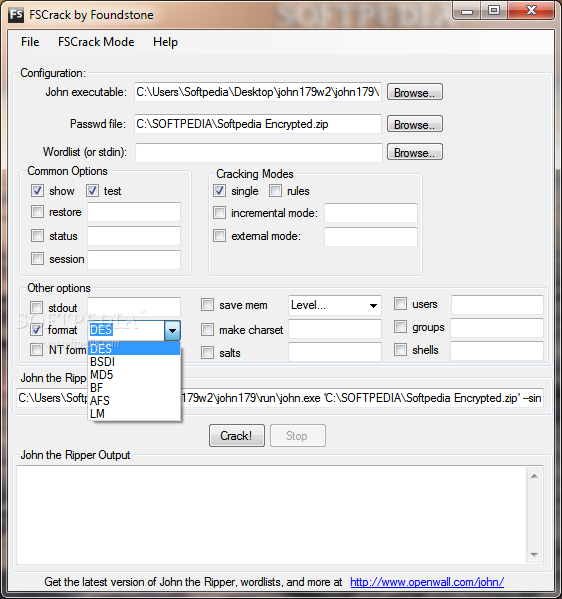Click the Stop button
Screen dimensions: 562x599
click(x=298, y=435)
